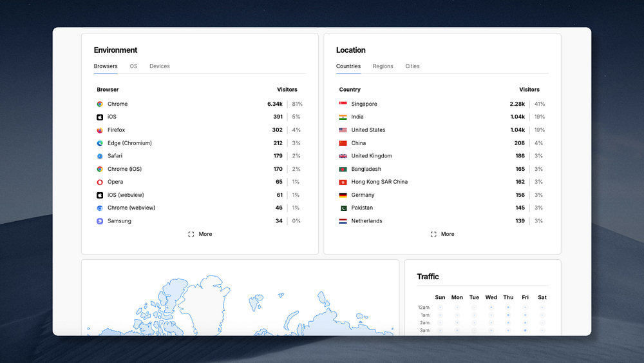Select the Countries tab
Viewport: 644px width, 363px height.
[348, 66]
